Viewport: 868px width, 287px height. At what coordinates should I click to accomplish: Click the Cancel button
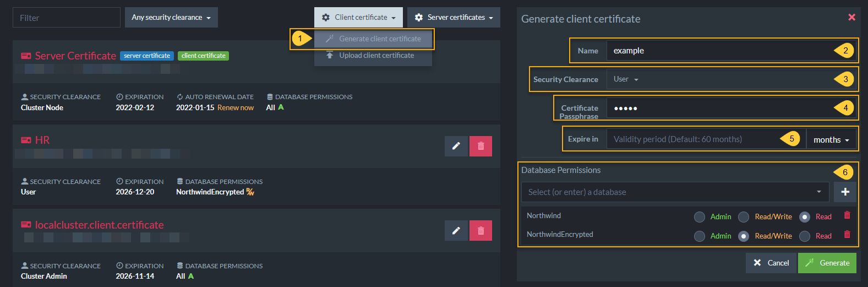771,263
